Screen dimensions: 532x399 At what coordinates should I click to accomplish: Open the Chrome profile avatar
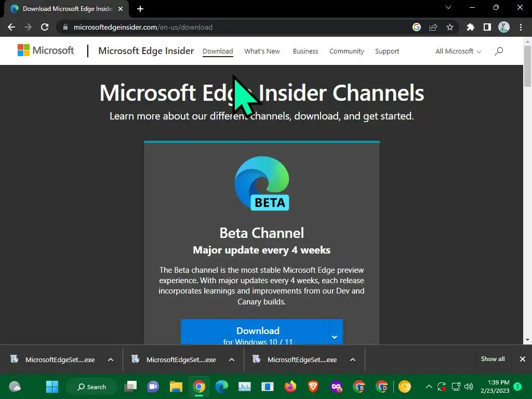point(503,27)
